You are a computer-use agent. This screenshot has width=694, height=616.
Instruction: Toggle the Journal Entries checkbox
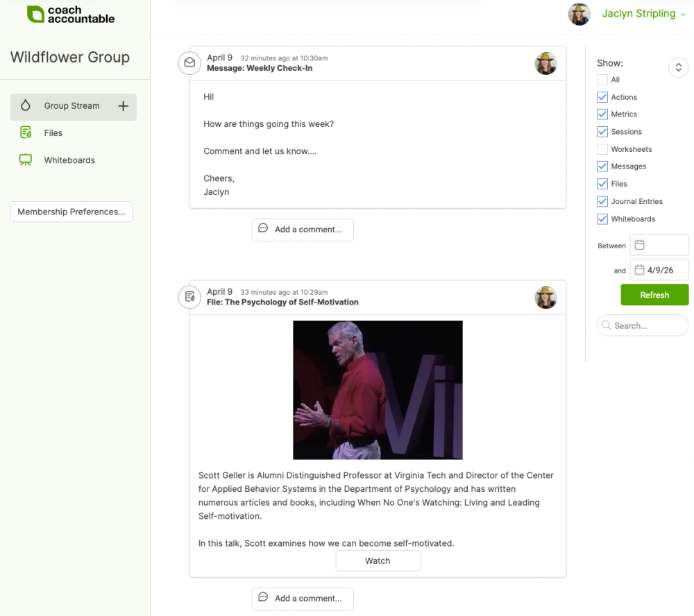(602, 201)
